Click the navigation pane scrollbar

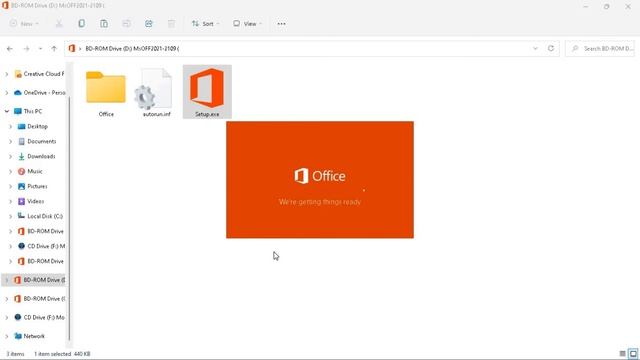click(69, 218)
